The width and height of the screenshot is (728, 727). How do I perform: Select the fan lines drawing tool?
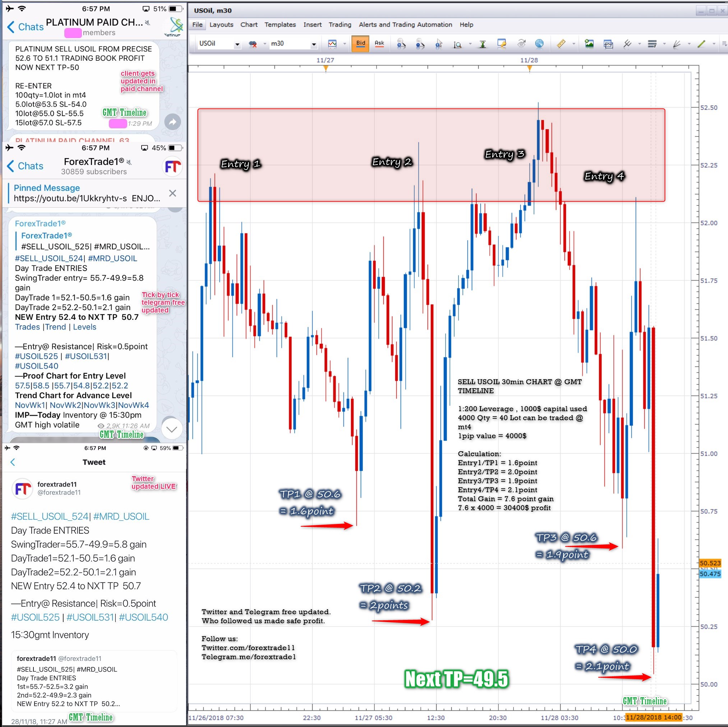coord(677,44)
